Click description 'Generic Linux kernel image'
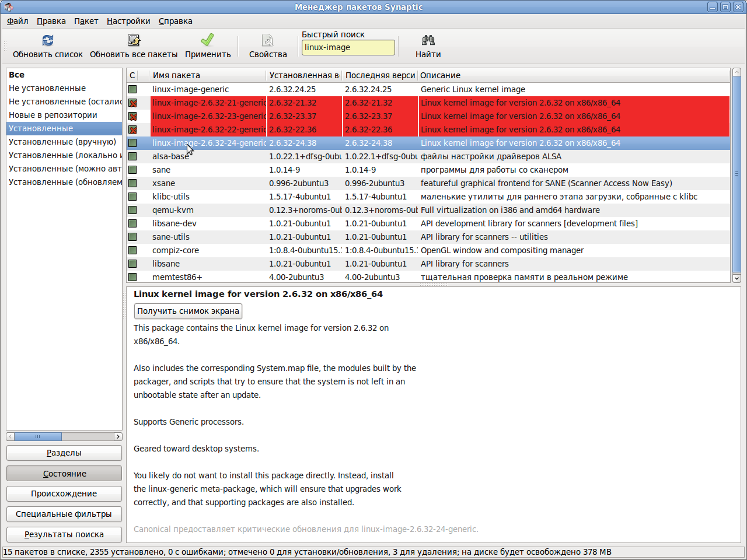Image resolution: width=747 pixels, height=560 pixels. pos(473,89)
